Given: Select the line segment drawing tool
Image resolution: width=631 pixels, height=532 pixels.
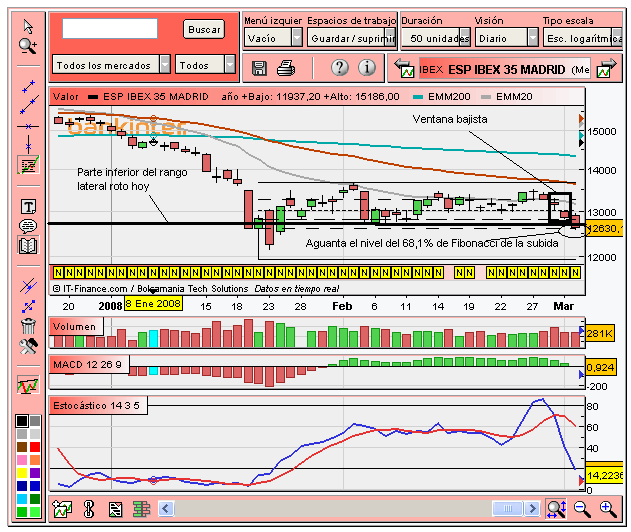Looking at the screenshot, I should click(28, 87).
